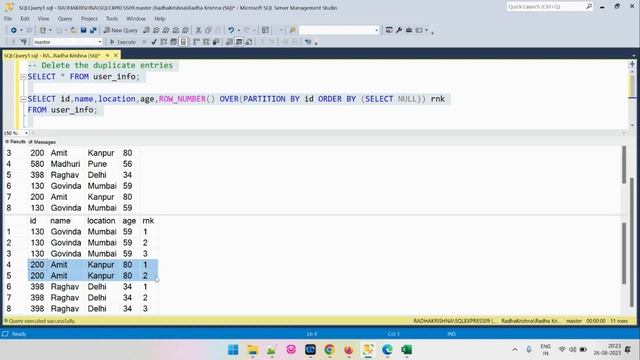Viewport: 640px width, 360px height.
Task: Switch output to Results to File
Action: pos(249,42)
